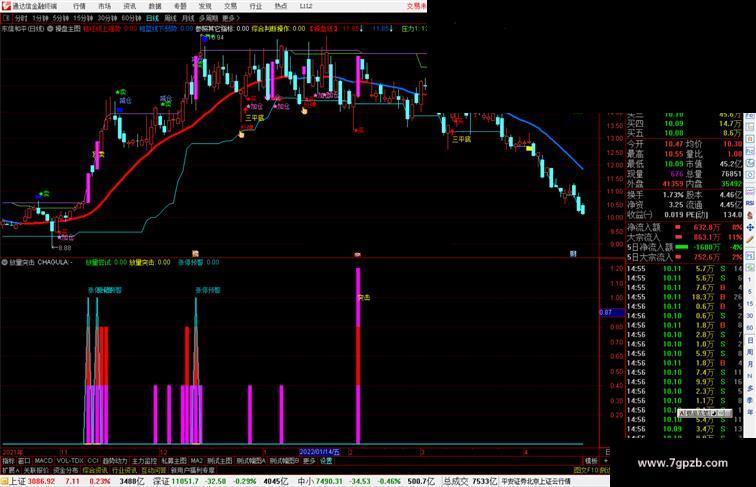This screenshot has height=487, width=756.
Task: Switch chart to 周线 period
Action: point(171,18)
